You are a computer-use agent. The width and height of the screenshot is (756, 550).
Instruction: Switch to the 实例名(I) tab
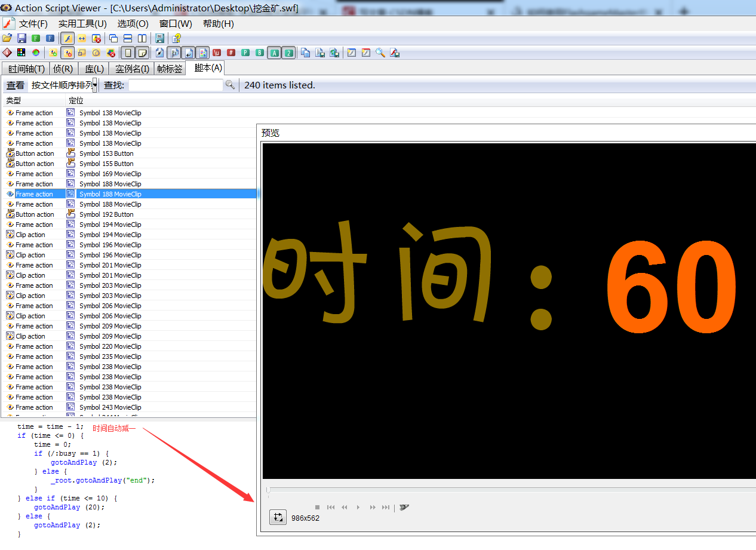pyautogui.click(x=133, y=69)
